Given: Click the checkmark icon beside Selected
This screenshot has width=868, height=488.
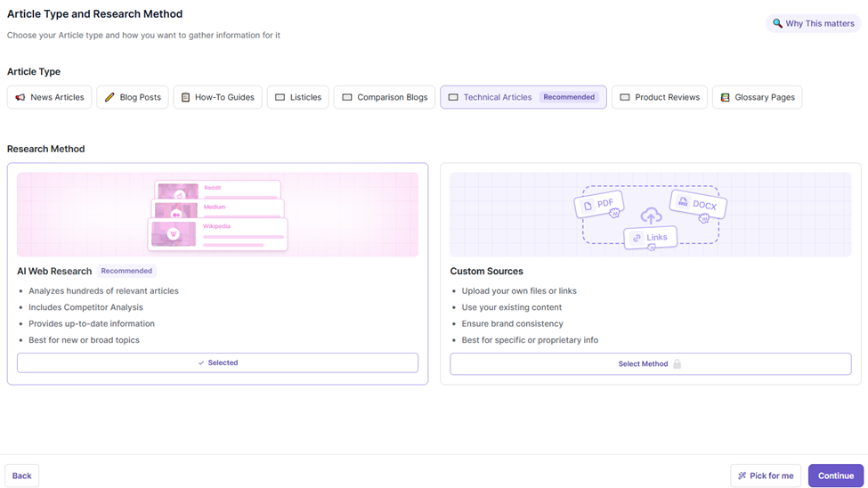Looking at the screenshot, I should 201,362.
